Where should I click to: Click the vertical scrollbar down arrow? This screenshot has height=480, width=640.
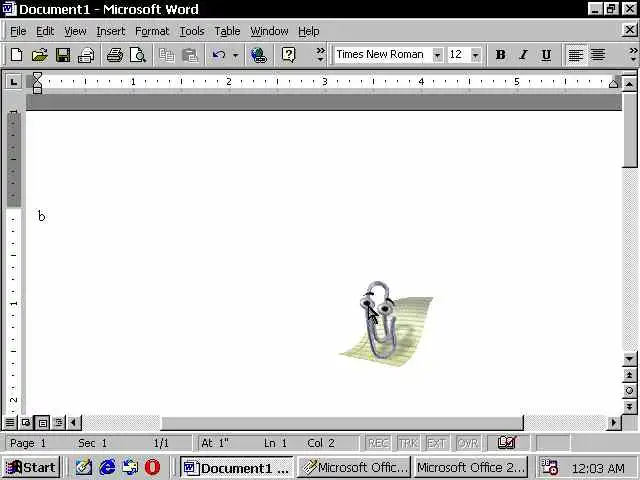[629, 359]
